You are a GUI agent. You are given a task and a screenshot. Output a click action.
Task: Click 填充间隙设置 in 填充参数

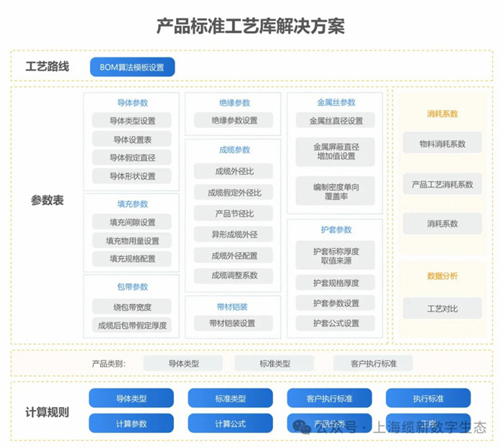(132, 222)
